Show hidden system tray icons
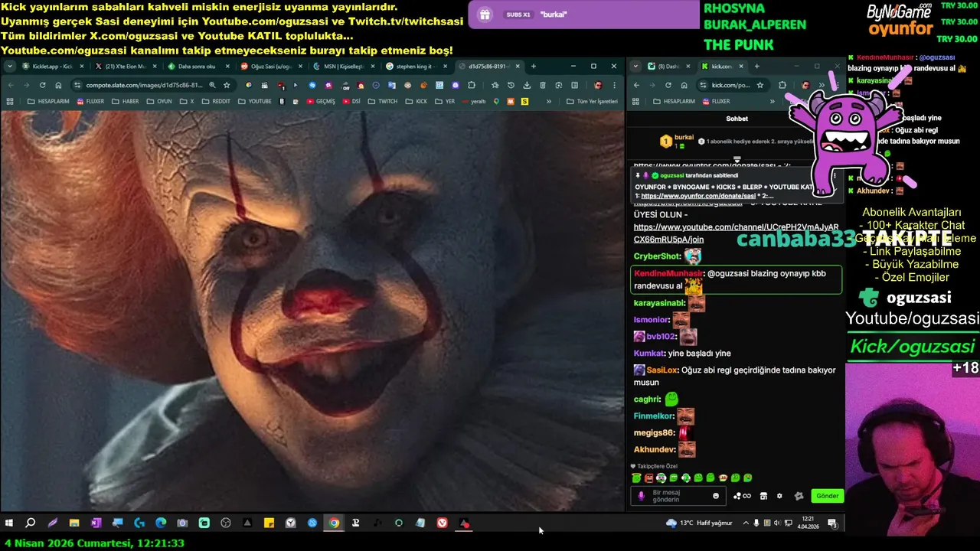This screenshot has width=980, height=551. (746, 523)
